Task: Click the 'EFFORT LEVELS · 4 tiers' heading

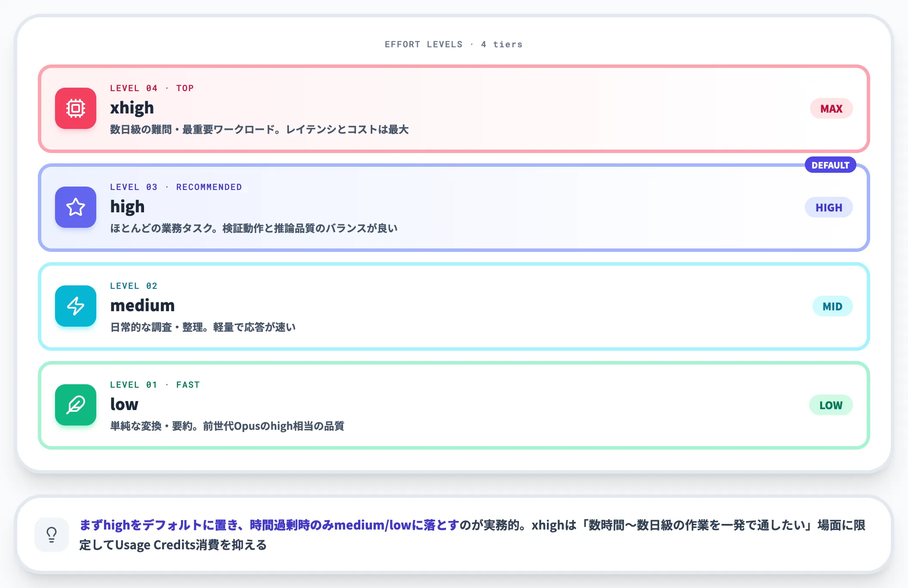Action: (454, 44)
